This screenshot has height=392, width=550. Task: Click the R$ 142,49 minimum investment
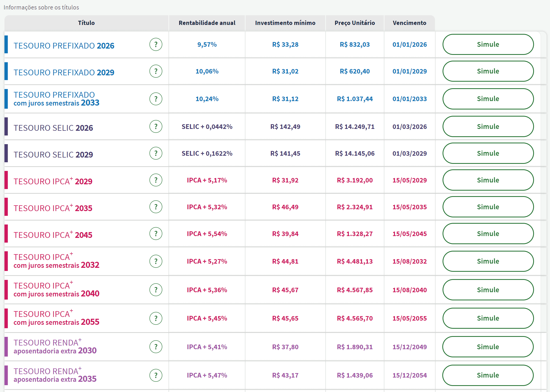[285, 127]
